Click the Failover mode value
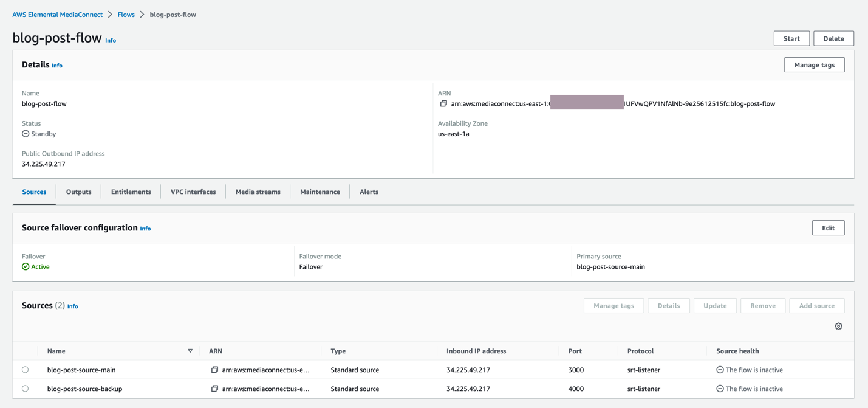The height and width of the screenshot is (408, 868). click(x=311, y=267)
